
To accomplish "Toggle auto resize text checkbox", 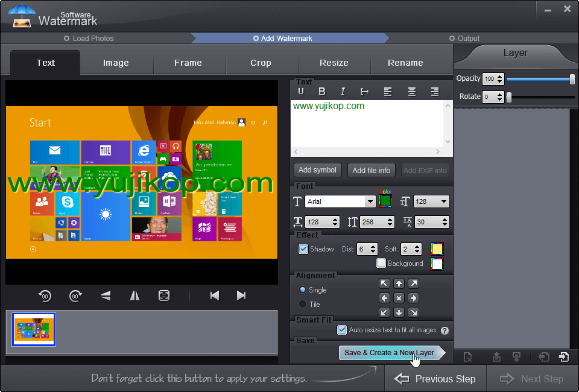I will click(x=342, y=330).
